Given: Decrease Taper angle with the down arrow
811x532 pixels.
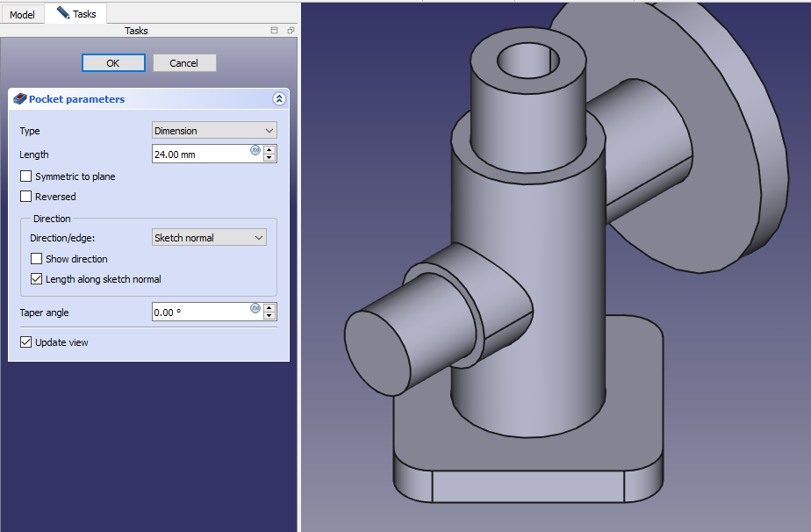Looking at the screenshot, I should pos(270,317).
